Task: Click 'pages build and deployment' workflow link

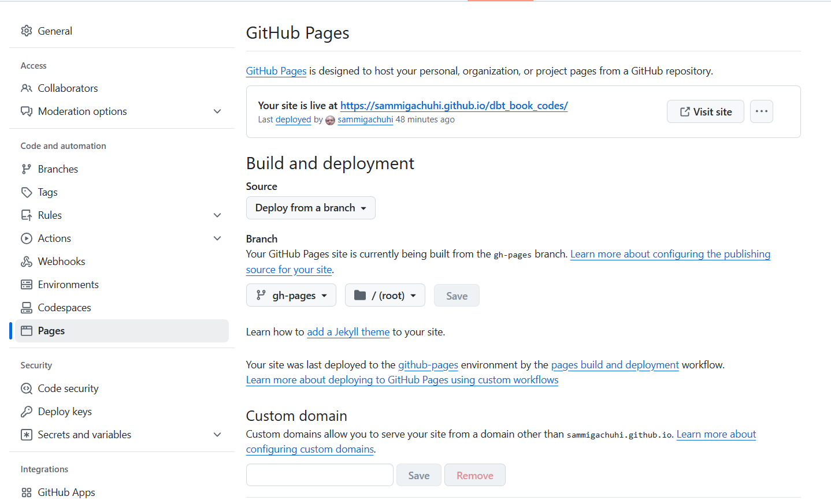Action: (x=615, y=365)
